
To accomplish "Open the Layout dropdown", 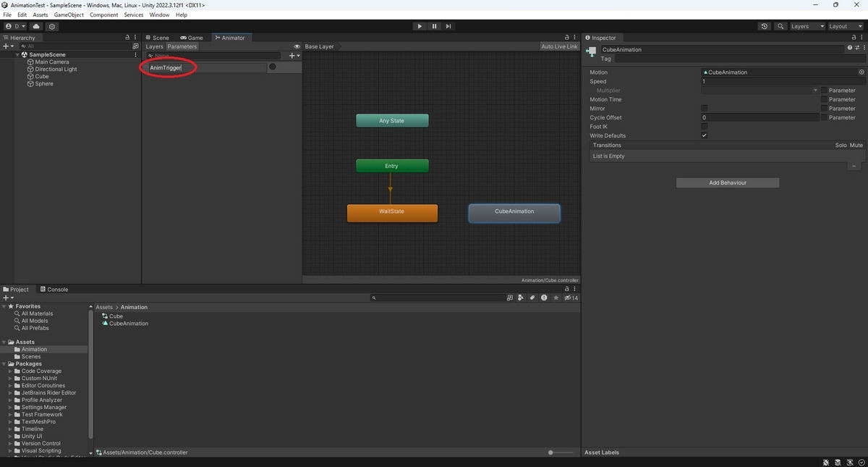I will tap(846, 26).
